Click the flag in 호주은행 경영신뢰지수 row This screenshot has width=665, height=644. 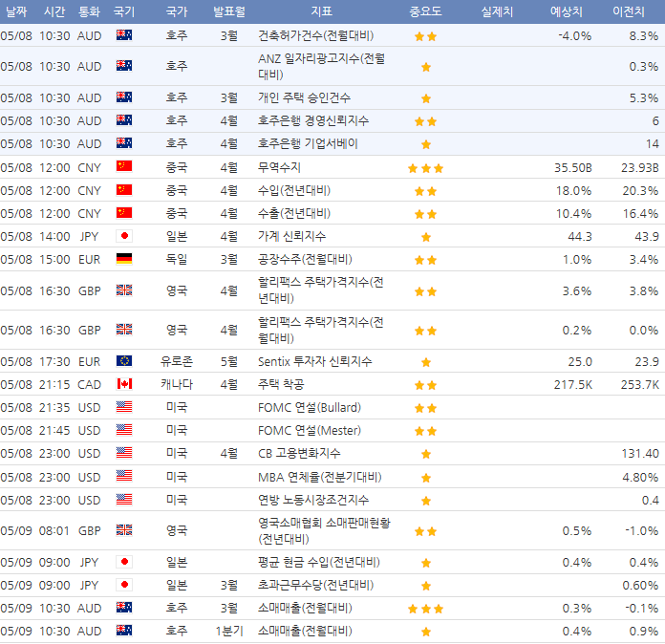(x=124, y=120)
